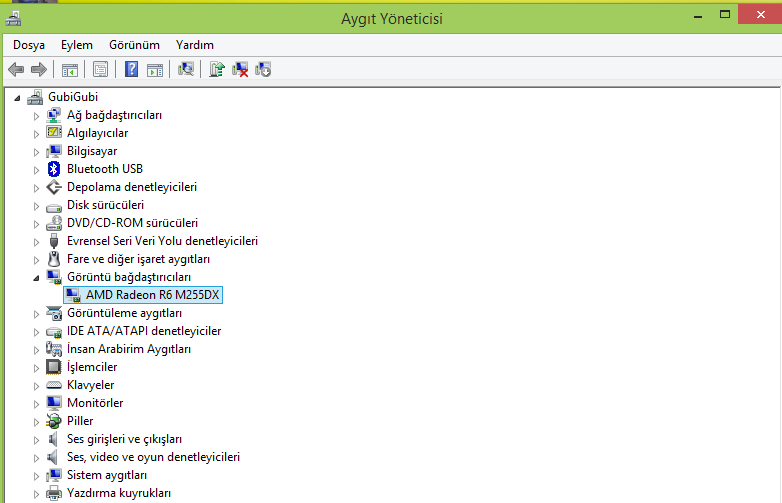
Task: Click the Piller battery icon
Action: pyautogui.click(x=54, y=421)
